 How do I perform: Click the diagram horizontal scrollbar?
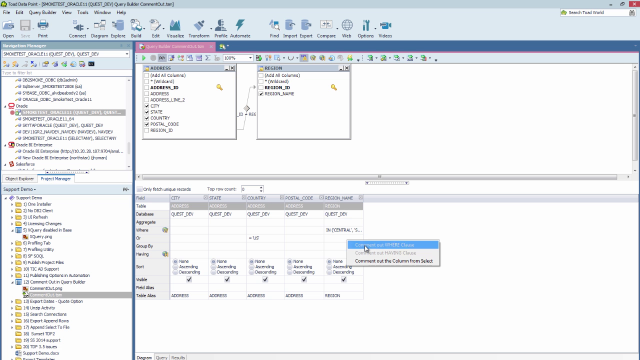[380, 177]
